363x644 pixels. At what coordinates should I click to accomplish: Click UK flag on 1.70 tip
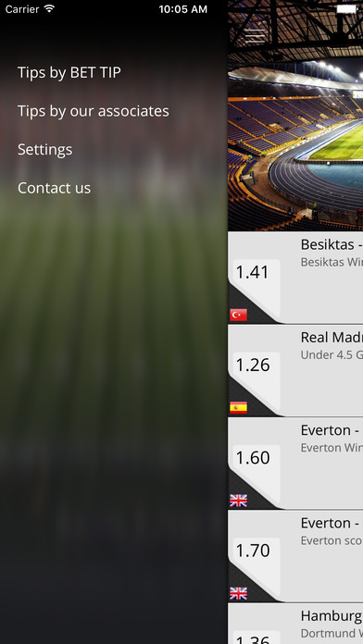238,593
